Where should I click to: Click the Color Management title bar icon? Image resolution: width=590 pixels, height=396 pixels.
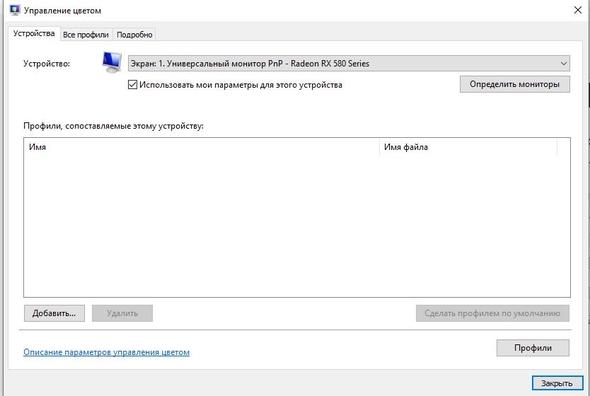[15, 10]
